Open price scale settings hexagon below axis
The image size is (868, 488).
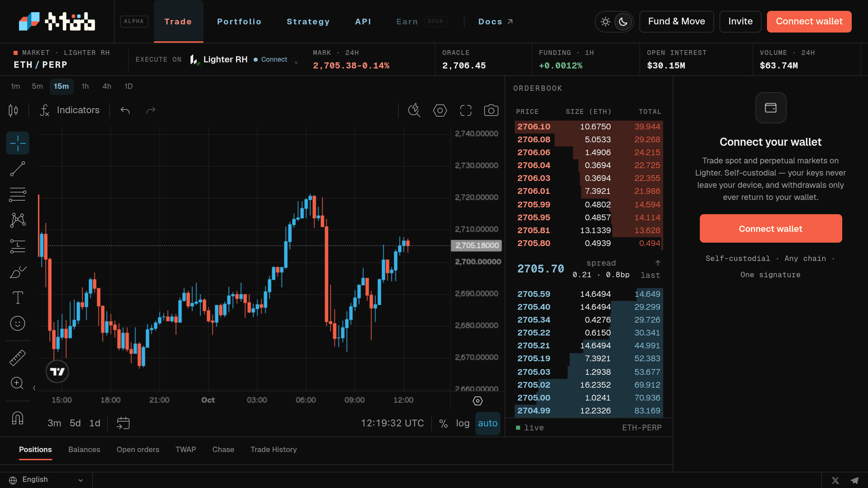point(477,401)
